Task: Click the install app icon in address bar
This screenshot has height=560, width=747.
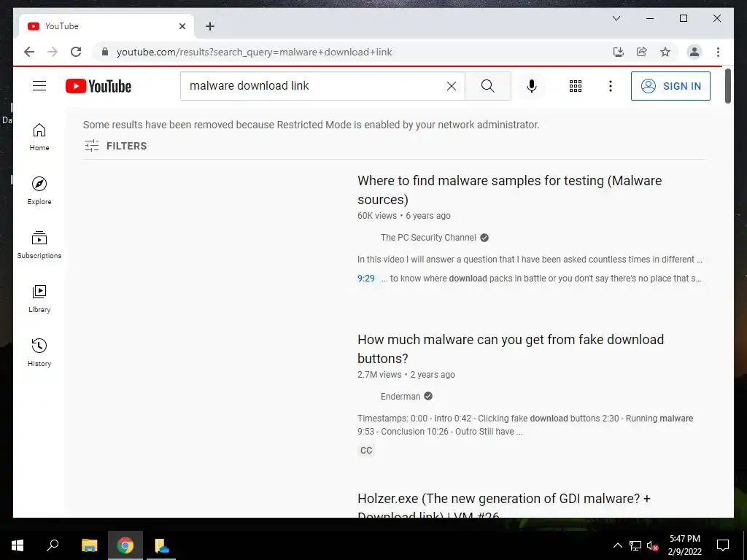Action: coord(619,52)
